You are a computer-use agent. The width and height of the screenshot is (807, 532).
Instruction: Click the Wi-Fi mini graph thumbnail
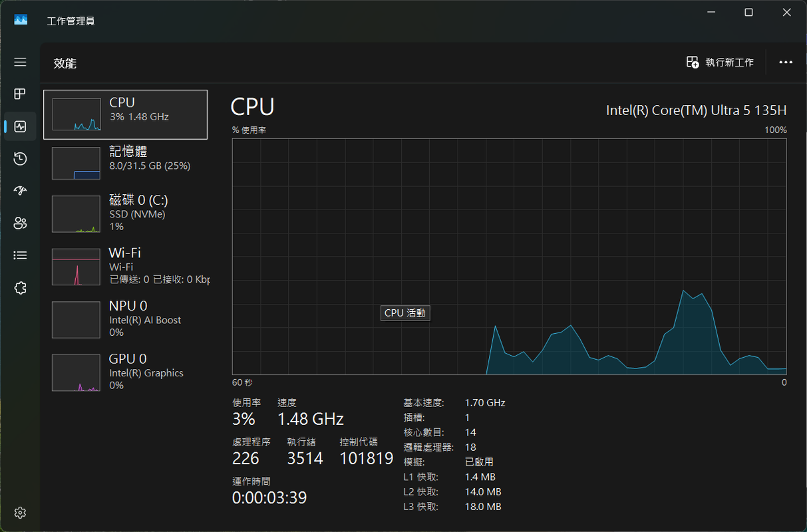[x=77, y=267]
